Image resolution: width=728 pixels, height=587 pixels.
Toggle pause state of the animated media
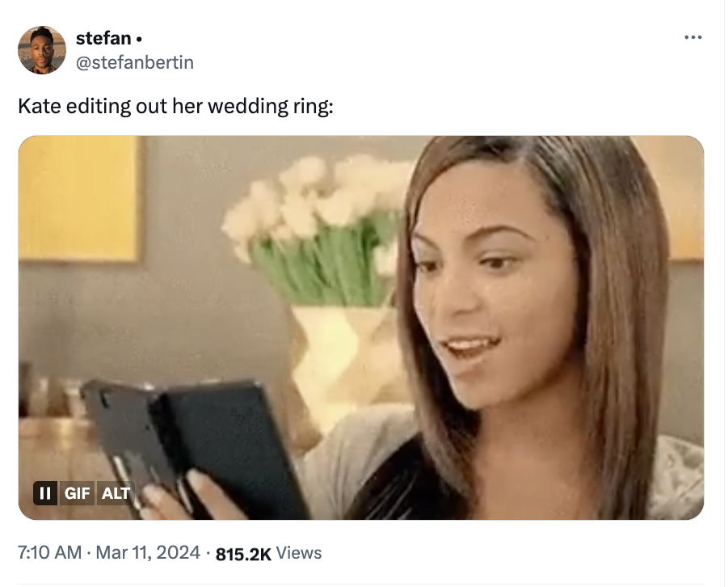pyautogui.click(x=46, y=492)
